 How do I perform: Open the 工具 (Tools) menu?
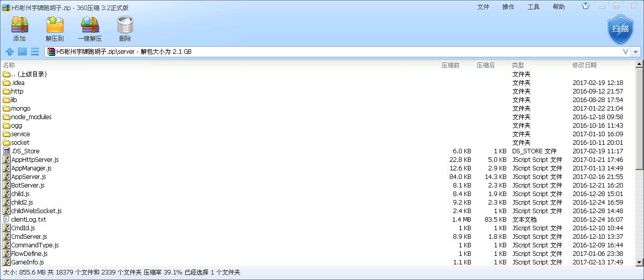pyautogui.click(x=533, y=7)
